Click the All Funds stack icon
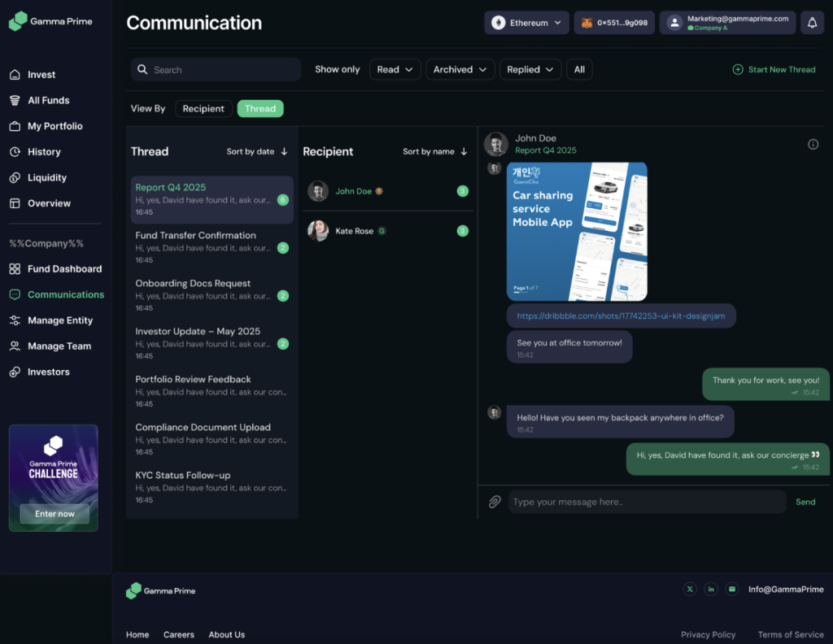 coord(15,100)
